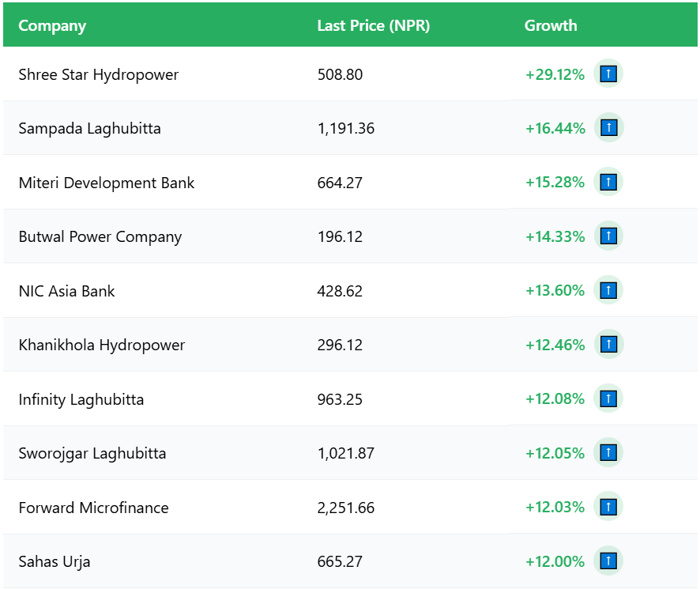The image size is (700, 589).
Task: Click the growth value +15.28%
Action: (555, 183)
